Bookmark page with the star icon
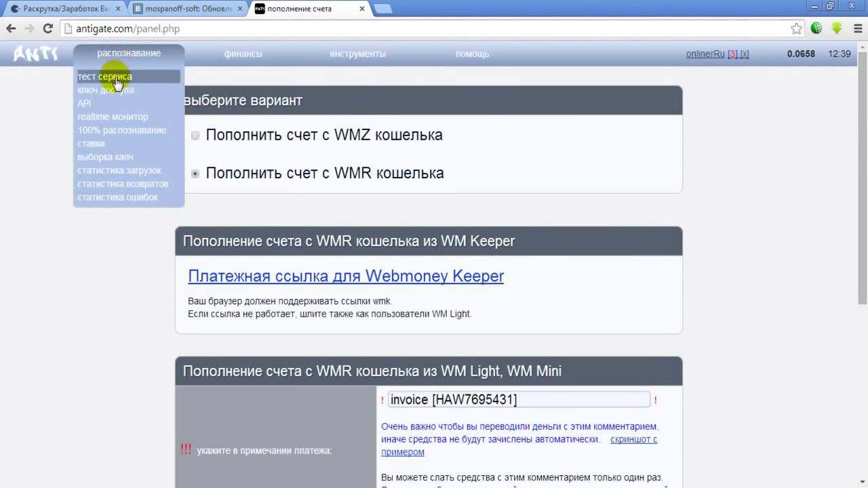Viewport: 868px width, 488px height. (x=797, y=28)
